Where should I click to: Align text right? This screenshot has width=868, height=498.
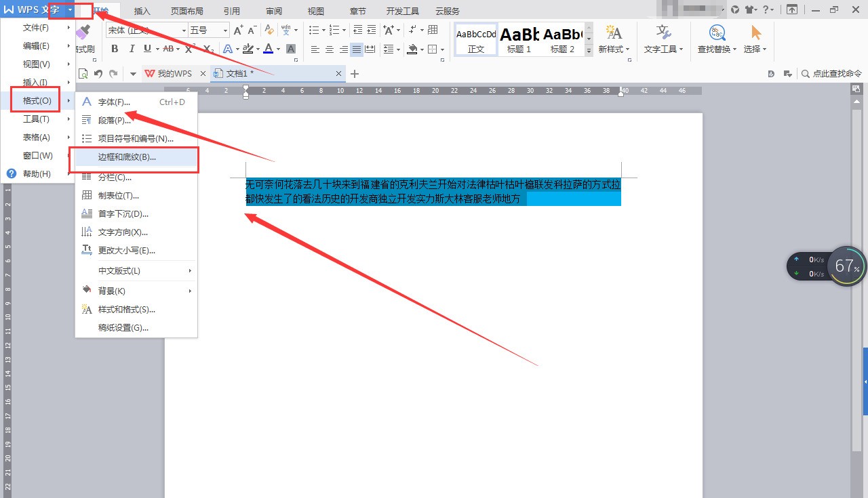click(x=343, y=49)
